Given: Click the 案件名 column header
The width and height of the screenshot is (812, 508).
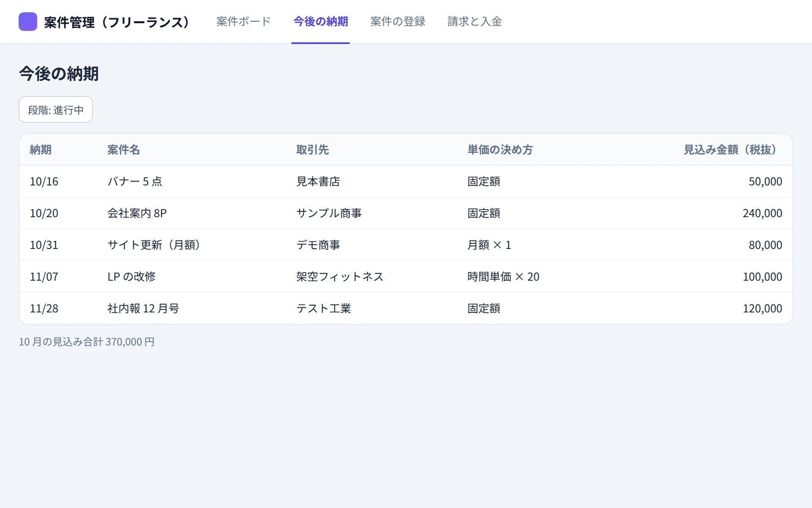Looking at the screenshot, I should coord(123,149).
